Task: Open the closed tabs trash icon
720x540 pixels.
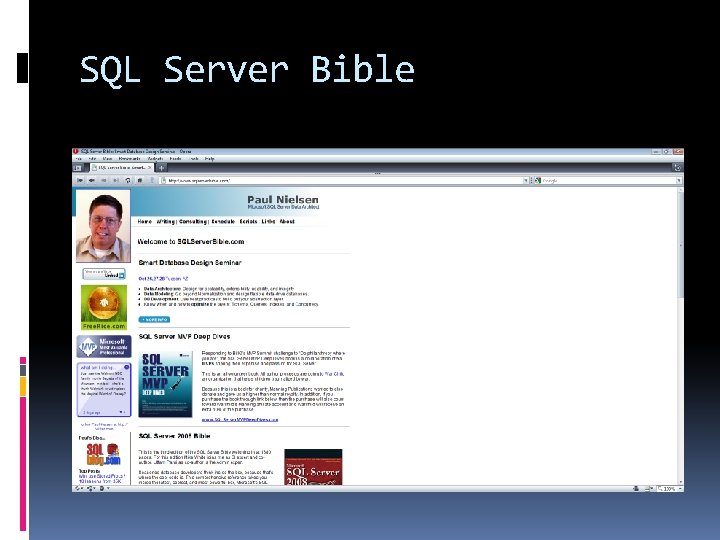Action: pyautogui.click(x=677, y=168)
